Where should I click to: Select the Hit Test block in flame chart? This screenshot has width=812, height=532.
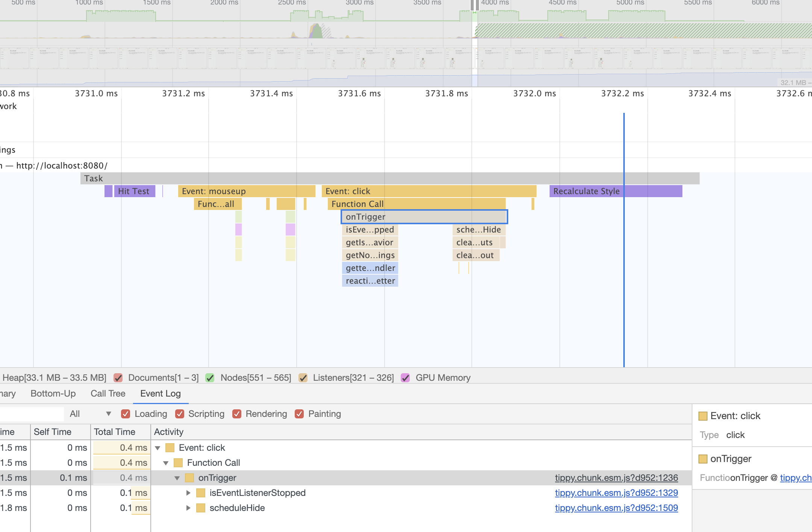point(134,191)
